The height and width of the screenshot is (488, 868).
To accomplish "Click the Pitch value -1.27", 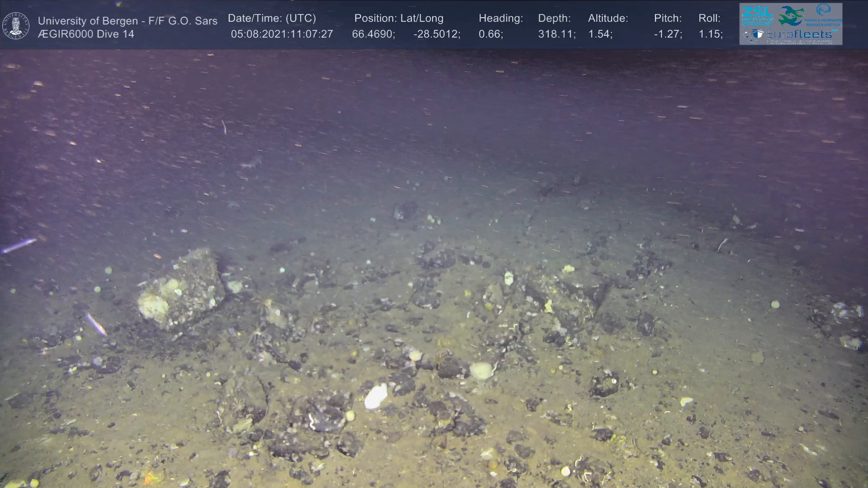I will click(x=668, y=34).
